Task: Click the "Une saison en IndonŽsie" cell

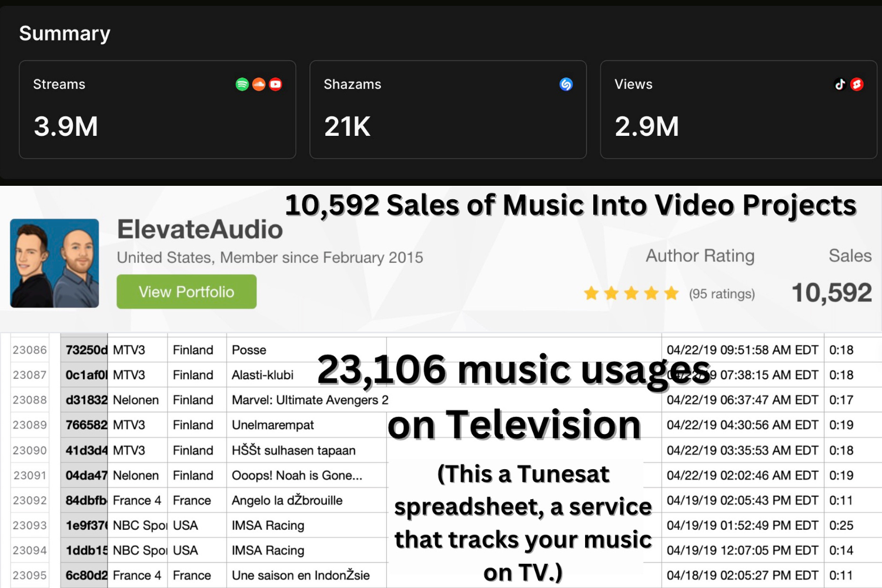Action: [x=306, y=575]
